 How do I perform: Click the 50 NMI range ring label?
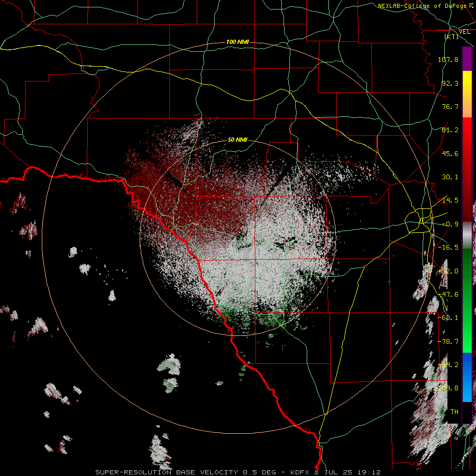click(x=237, y=140)
